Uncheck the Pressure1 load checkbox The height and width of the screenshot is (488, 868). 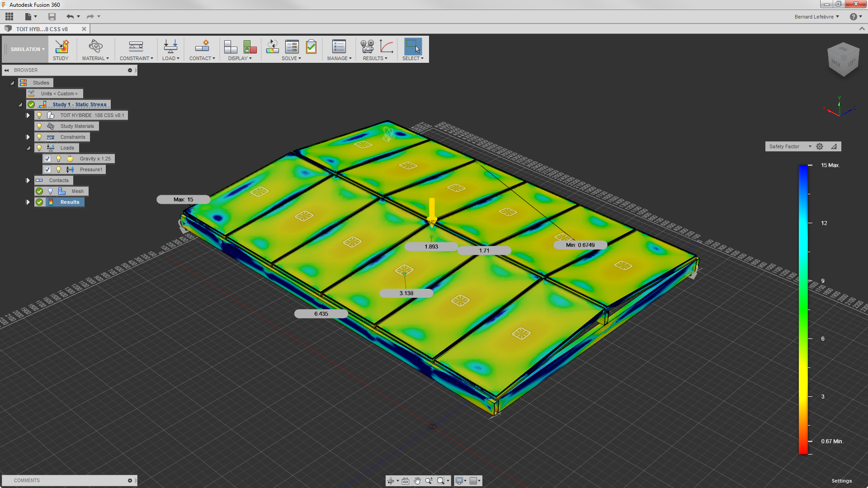click(47, 169)
